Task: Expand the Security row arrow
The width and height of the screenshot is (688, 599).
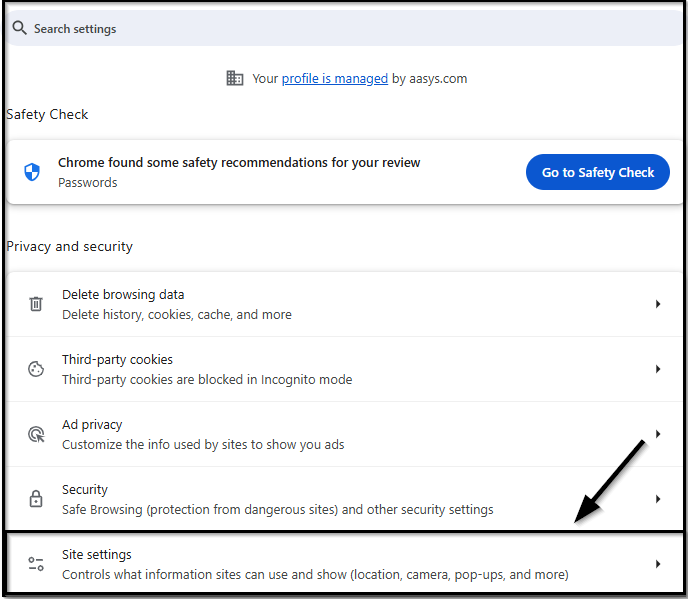Action: [x=658, y=499]
